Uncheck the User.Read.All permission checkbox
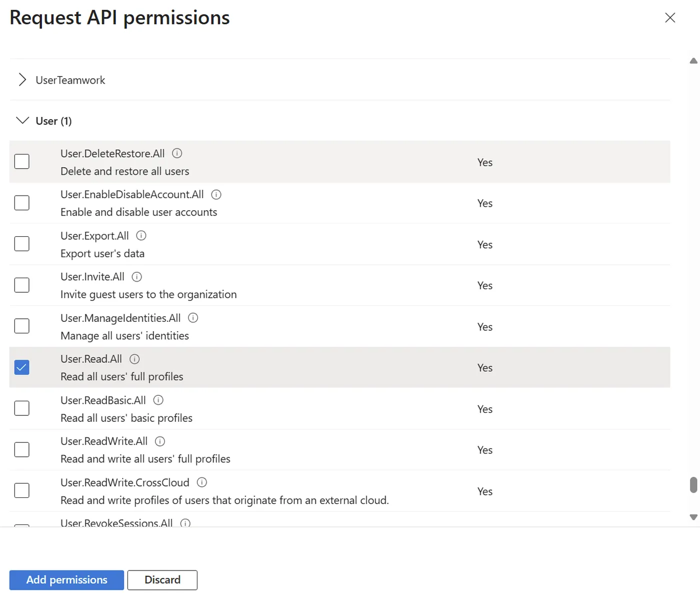700x600 pixels. pos(22,367)
